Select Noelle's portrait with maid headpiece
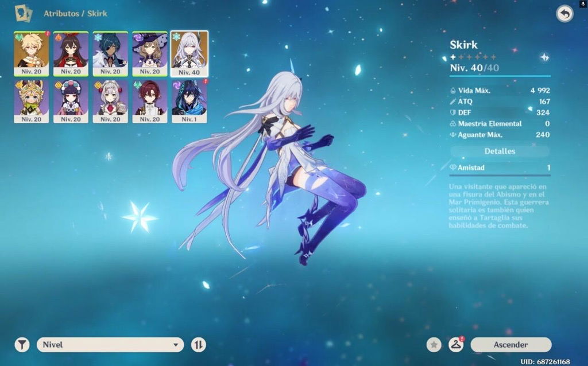Viewport: 588px width, 366px height. tap(110, 102)
